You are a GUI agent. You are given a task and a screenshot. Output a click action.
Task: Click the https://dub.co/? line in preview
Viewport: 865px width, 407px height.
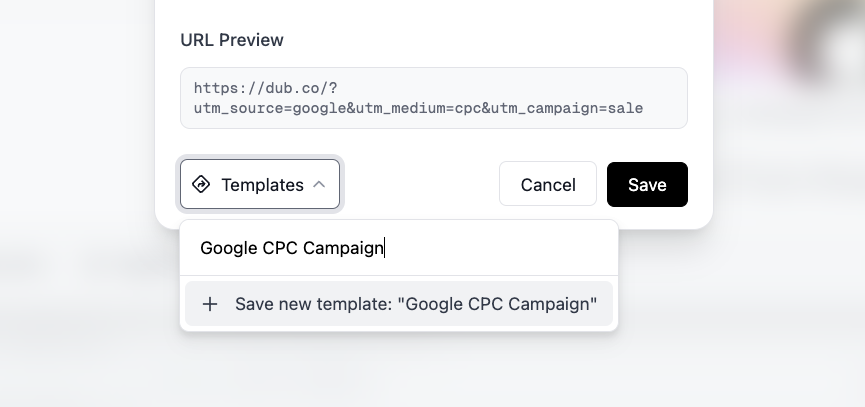(x=265, y=88)
